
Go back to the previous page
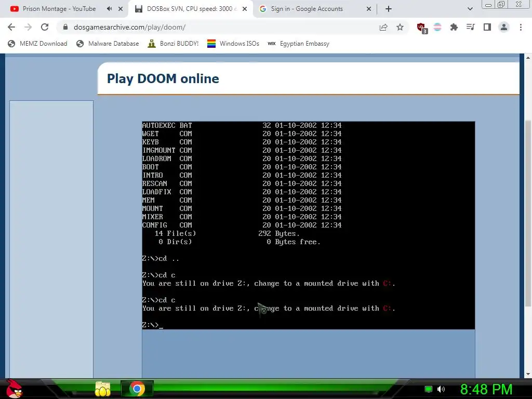pyautogui.click(x=11, y=27)
